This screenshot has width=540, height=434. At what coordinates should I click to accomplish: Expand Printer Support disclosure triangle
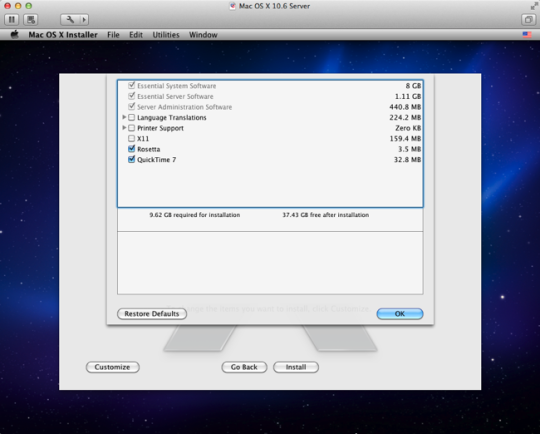tap(124, 128)
